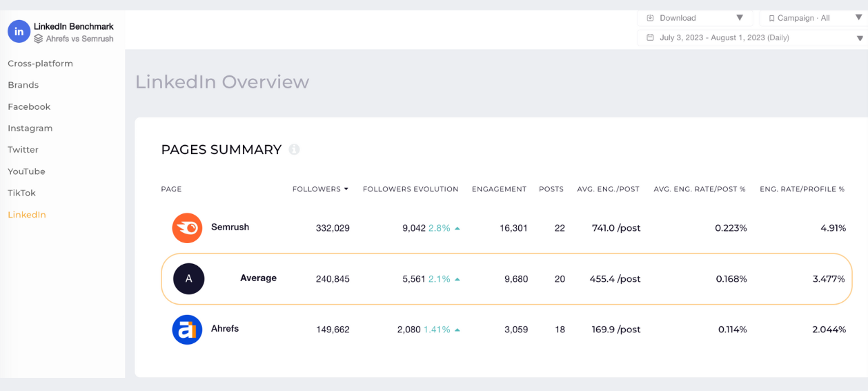868x391 pixels.
Task: Click the Ahrefs logo icon
Action: click(187, 330)
